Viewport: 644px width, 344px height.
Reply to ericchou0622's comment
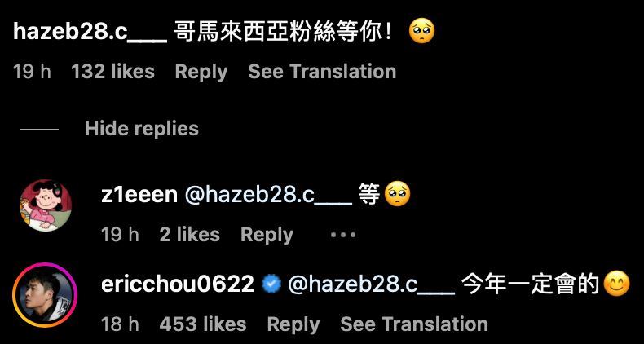(293, 324)
